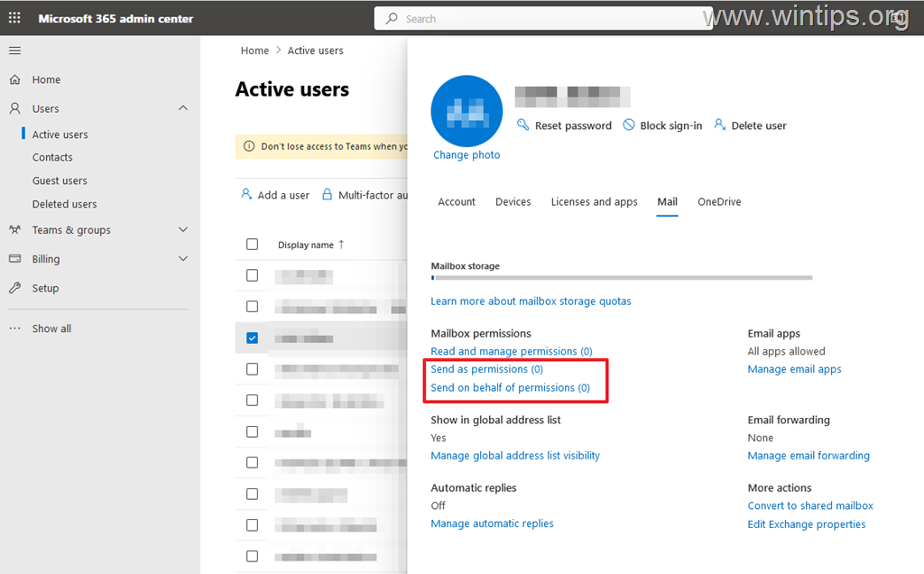Switch to the Account tab
The width and height of the screenshot is (924, 574).
456,201
